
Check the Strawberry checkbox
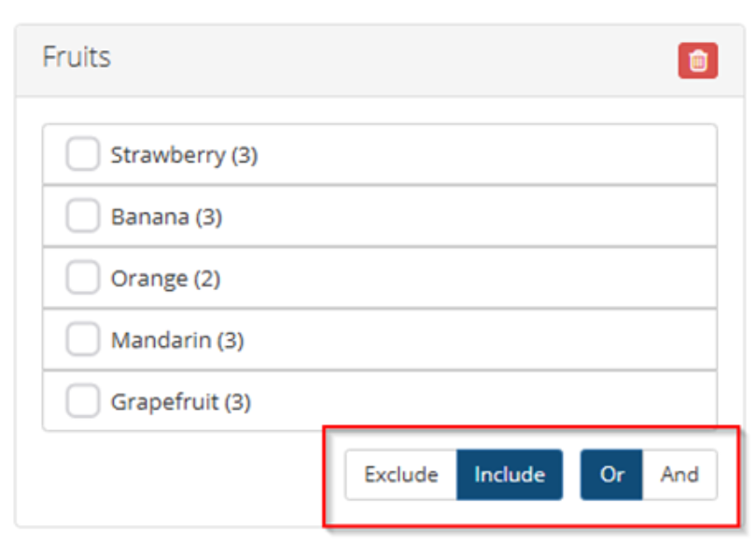click(x=82, y=155)
